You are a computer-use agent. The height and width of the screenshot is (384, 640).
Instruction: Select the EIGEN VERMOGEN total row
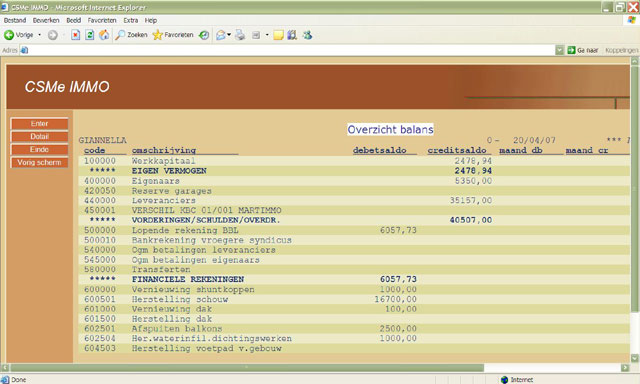click(354, 171)
